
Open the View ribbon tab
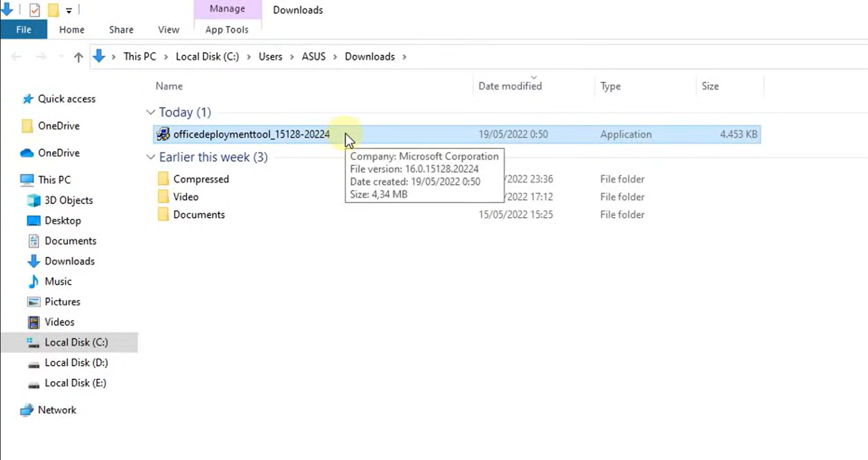pos(168,29)
